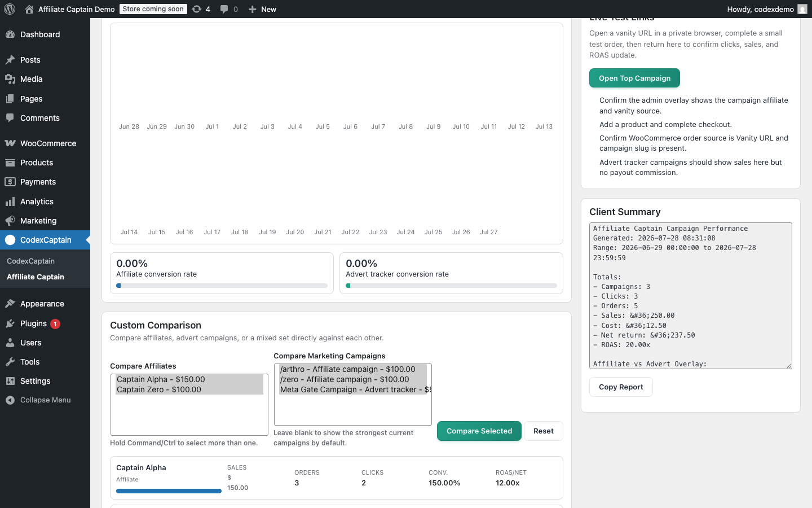Image resolution: width=812 pixels, height=508 pixels.
Task: Click the Marketing megaphone icon
Action: coord(10,221)
